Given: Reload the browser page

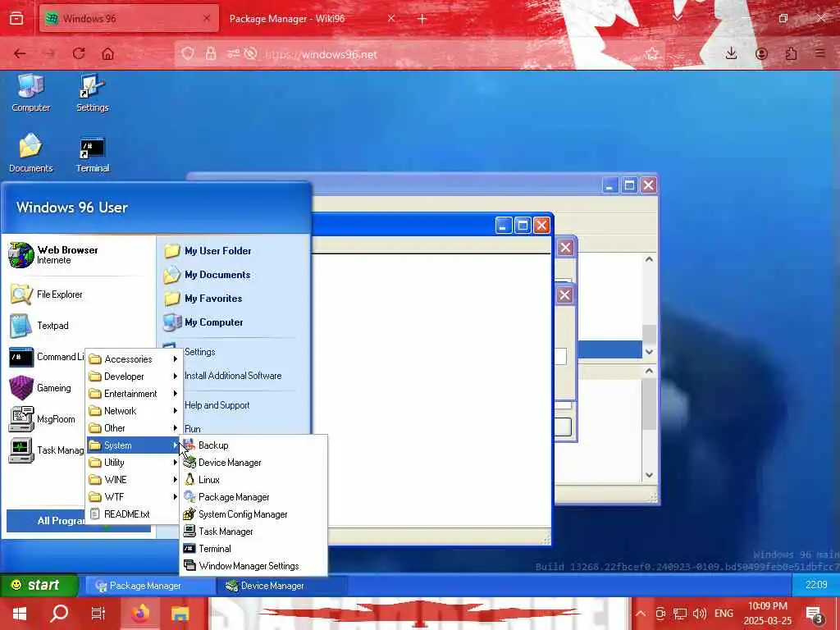Looking at the screenshot, I should pyautogui.click(x=79, y=53).
